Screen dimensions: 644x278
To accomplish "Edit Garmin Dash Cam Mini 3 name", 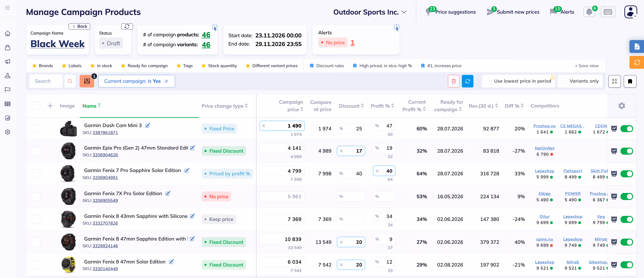I will [148, 125].
